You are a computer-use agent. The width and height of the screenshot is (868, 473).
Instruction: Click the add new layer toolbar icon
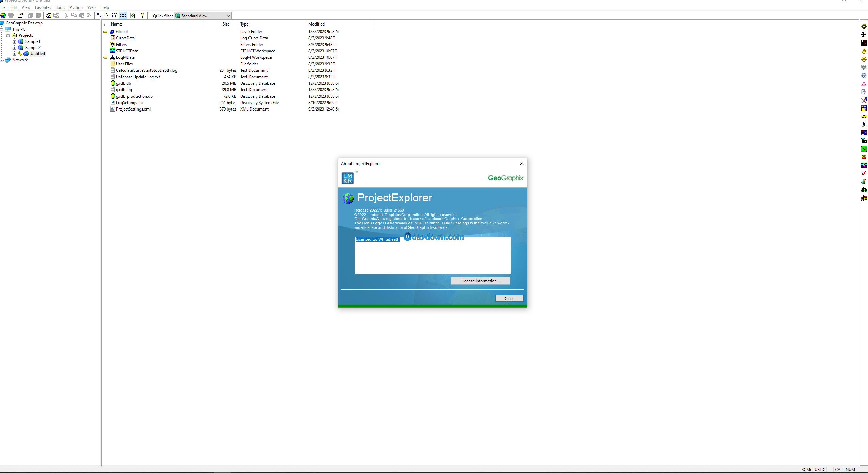click(48, 15)
